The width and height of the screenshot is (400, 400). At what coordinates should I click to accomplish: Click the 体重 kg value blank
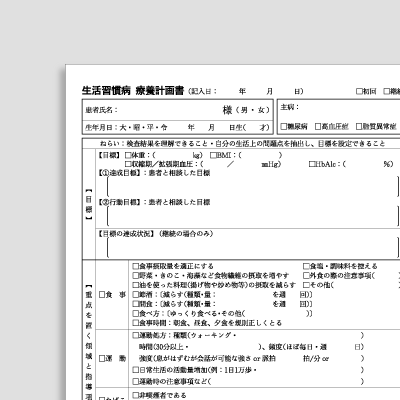(174, 155)
